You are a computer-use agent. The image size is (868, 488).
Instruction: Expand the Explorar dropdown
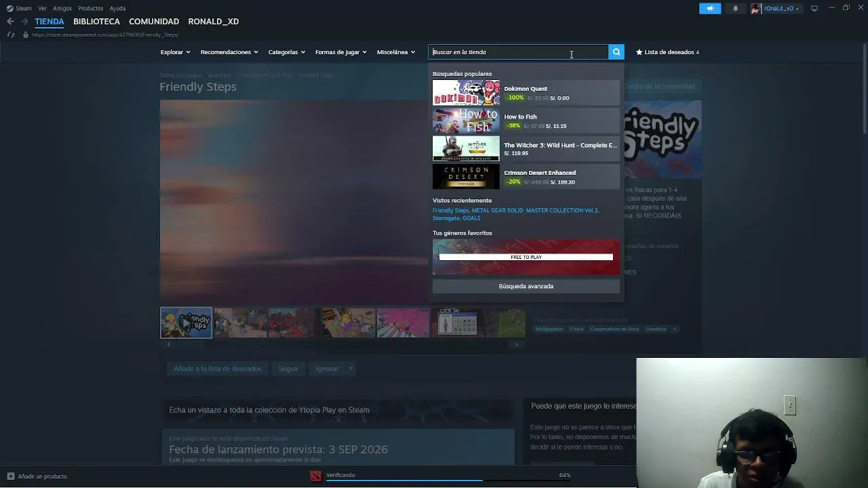click(x=175, y=52)
